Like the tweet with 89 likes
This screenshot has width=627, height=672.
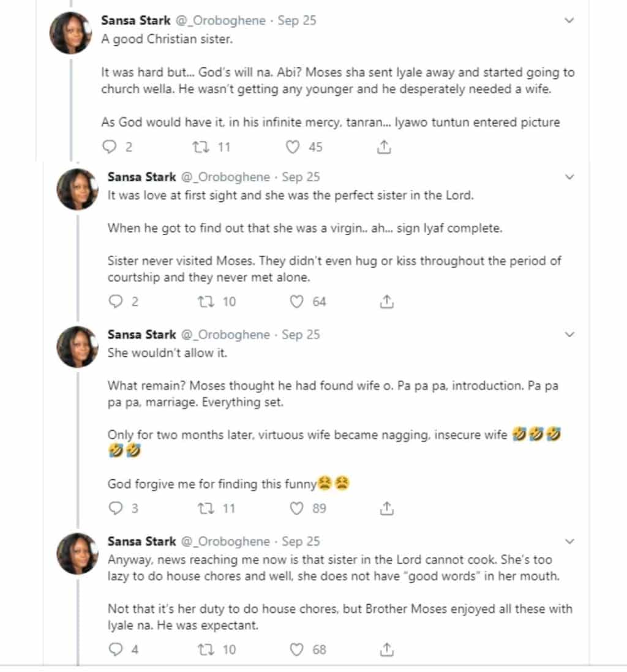click(297, 509)
